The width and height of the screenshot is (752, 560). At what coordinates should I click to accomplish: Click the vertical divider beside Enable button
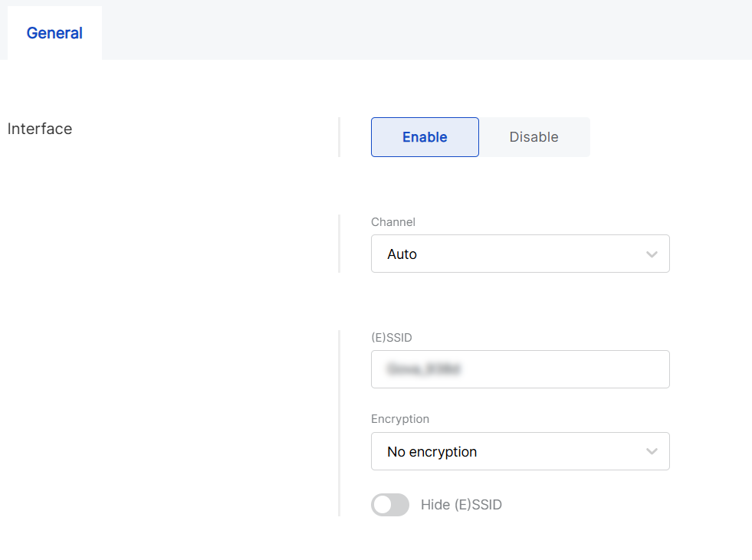(x=339, y=137)
